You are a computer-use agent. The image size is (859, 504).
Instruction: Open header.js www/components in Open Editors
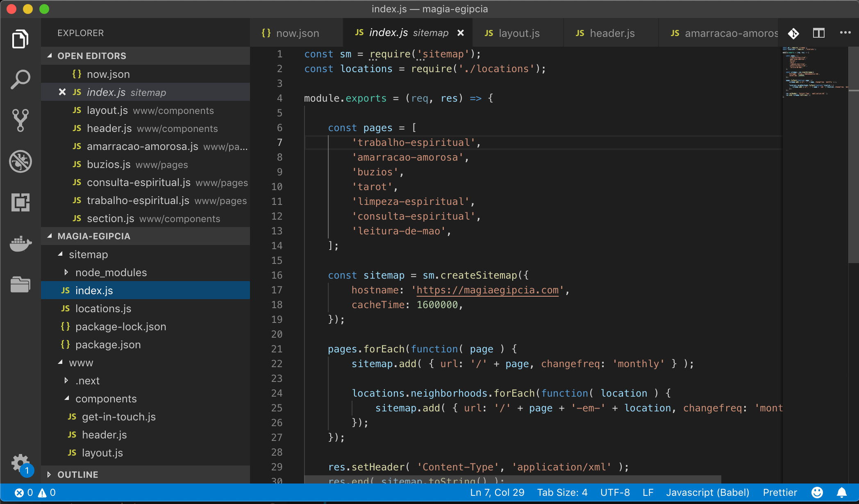145,128
